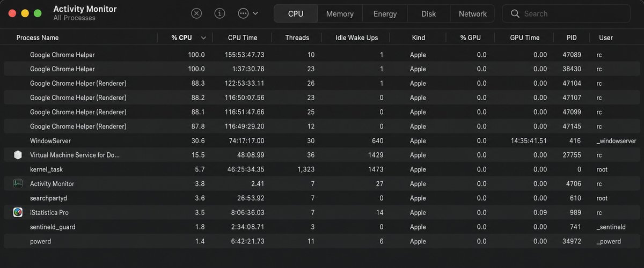644x268 pixels.
Task: Click the Threads value 1,323
Action: 306,169
